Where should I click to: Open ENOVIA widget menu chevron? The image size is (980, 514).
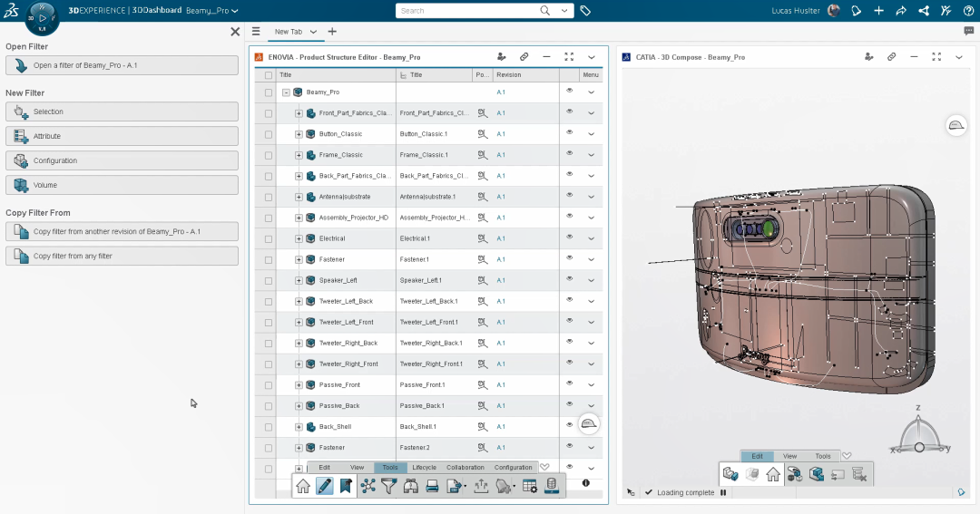pos(592,57)
